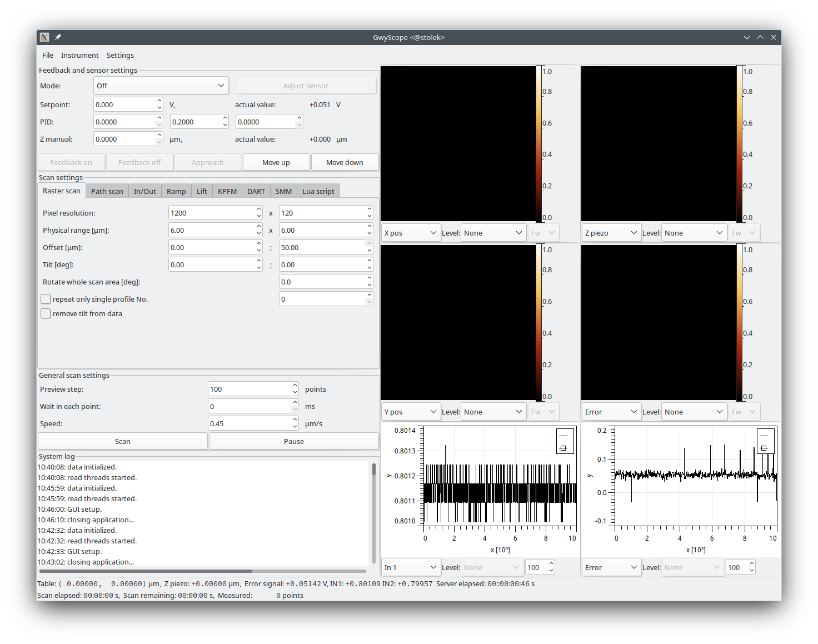This screenshot has width=818, height=644.
Task: Click the pin window icon
Action: click(58, 37)
